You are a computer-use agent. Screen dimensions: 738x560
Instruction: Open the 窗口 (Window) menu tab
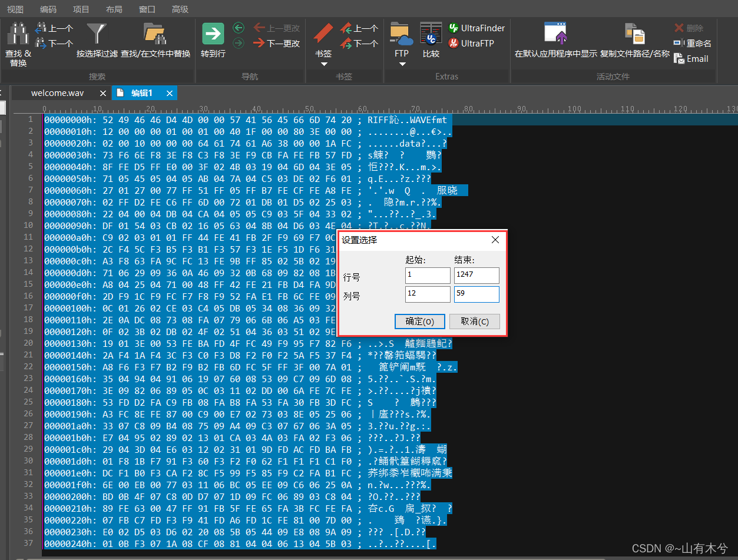coord(147,9)
